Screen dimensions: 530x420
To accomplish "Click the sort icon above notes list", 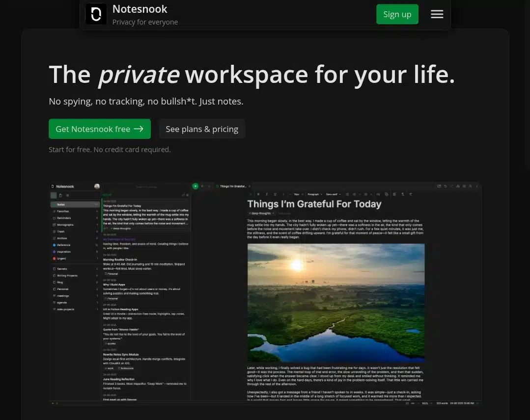I will coord(183,195).
